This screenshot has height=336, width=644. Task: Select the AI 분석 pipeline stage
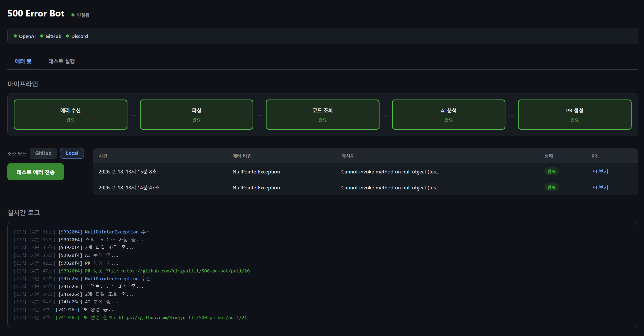pyautogui.click(x=448, y=114)
